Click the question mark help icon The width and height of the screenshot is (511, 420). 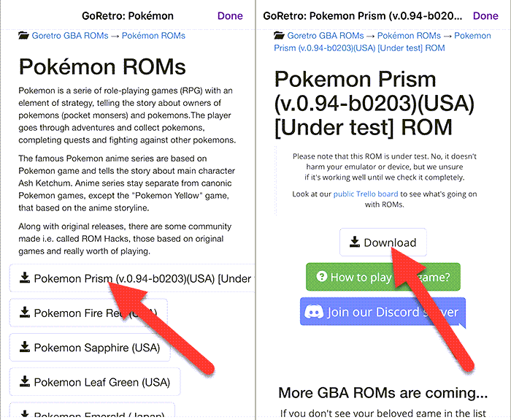click(x=320, y=278)
